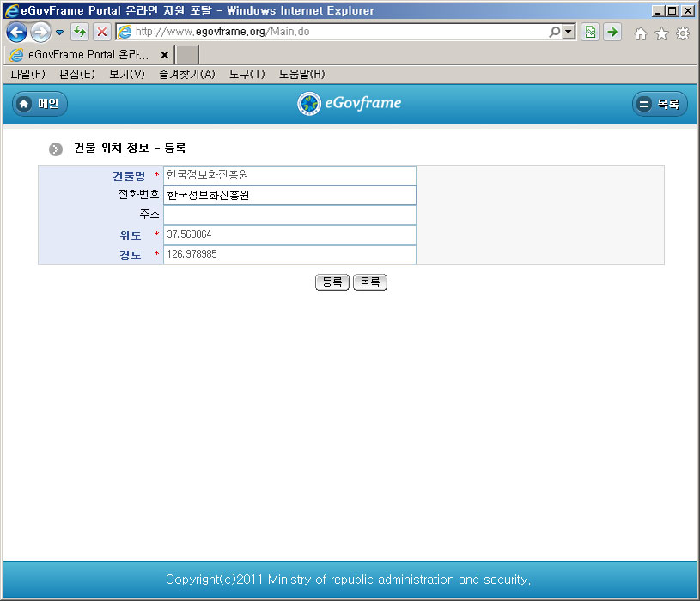This screenshot has height=601, width=700.
Task: Open the 도구(T) menu
Action: point(247,75)
